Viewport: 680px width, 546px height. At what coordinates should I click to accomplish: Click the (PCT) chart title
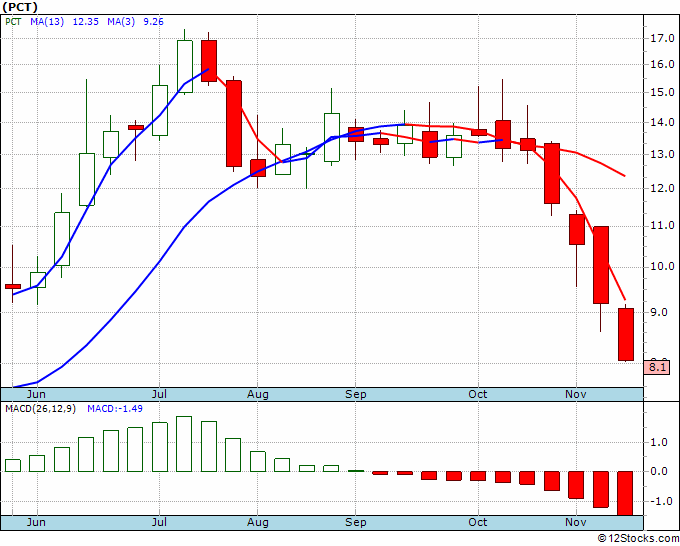point(20,7)
